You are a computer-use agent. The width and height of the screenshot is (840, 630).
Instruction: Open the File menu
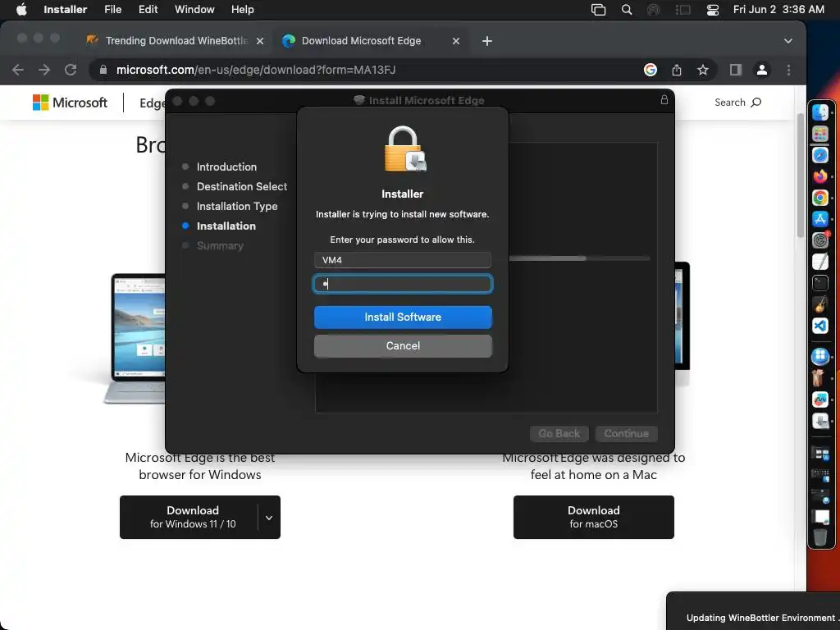point(112,10)
